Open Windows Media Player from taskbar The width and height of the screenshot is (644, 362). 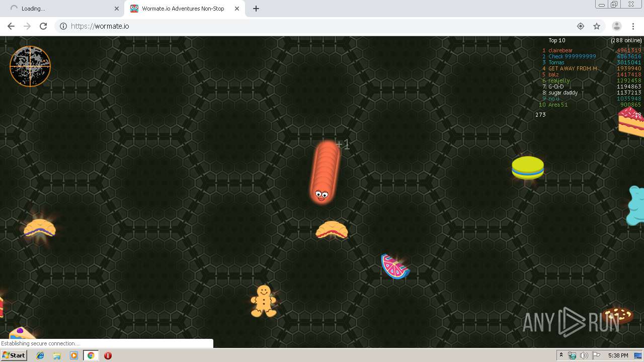pyautogui.click(x=74, y=355)
